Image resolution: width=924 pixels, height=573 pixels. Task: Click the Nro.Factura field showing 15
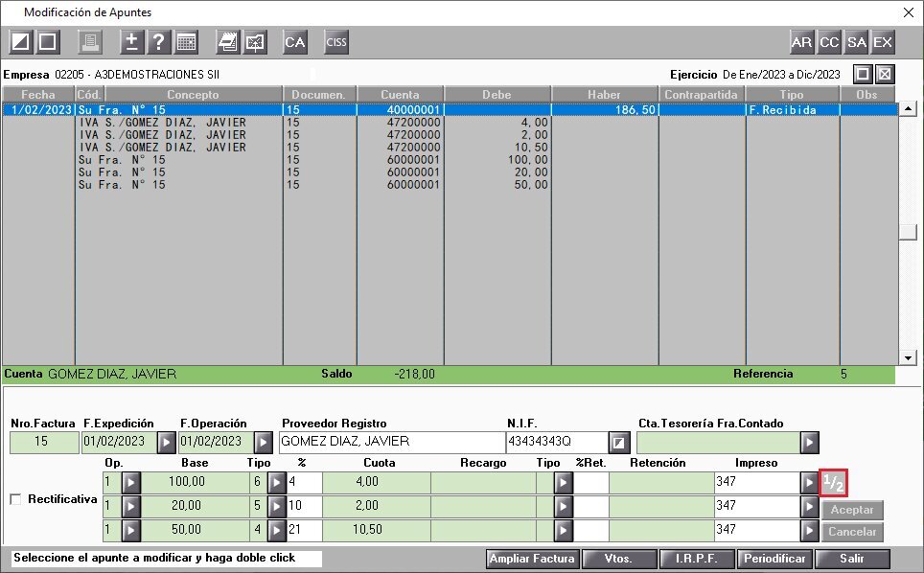coord(44,443)
